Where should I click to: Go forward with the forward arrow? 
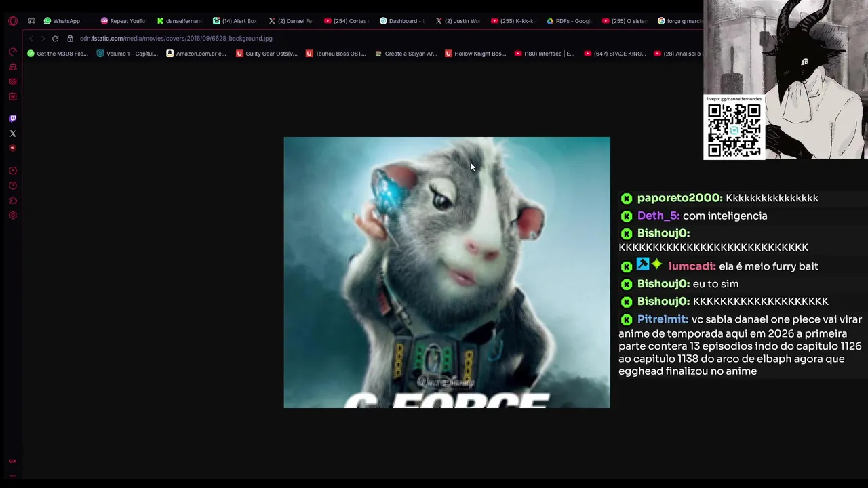pyautogui.click(x=43, y=39)
